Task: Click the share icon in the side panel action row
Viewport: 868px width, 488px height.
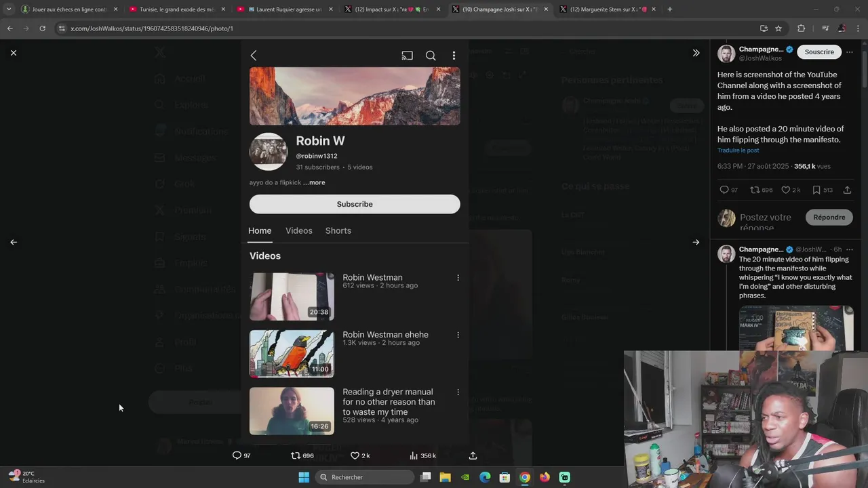Action: pos(847,190)
